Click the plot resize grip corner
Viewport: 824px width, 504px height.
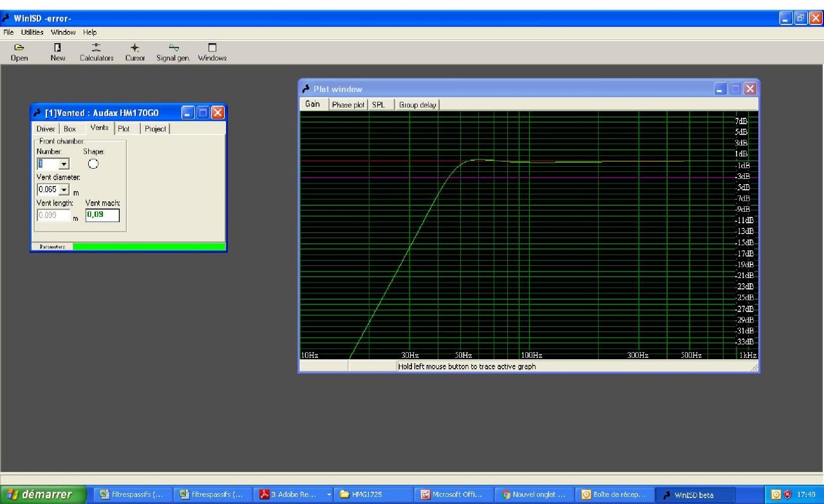754,367
